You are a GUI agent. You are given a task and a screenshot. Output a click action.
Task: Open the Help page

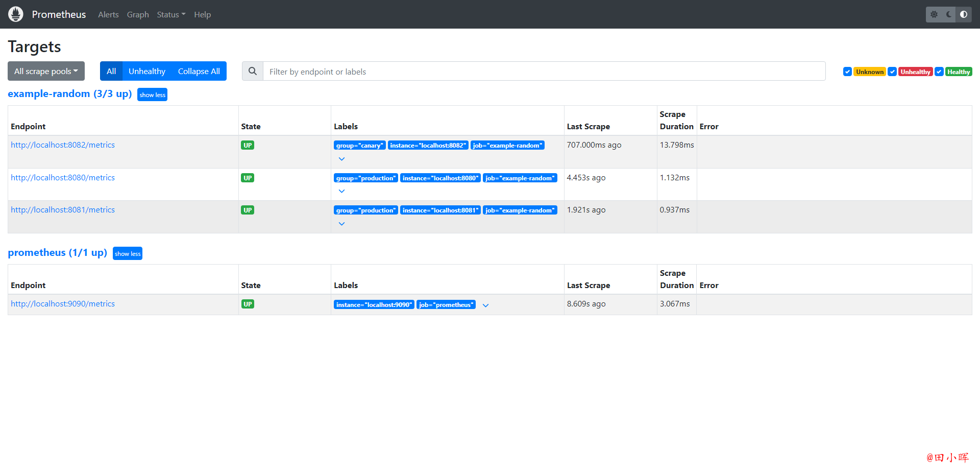[202, 15]
